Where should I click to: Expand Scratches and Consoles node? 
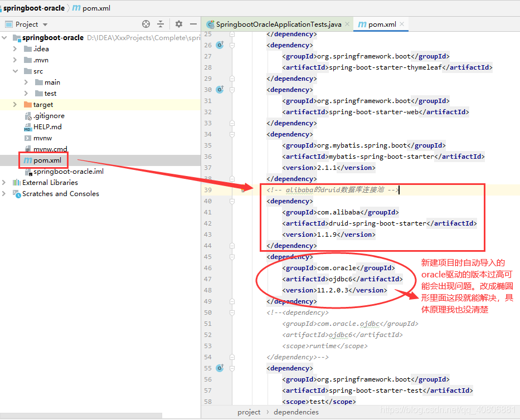click(4, 194)
